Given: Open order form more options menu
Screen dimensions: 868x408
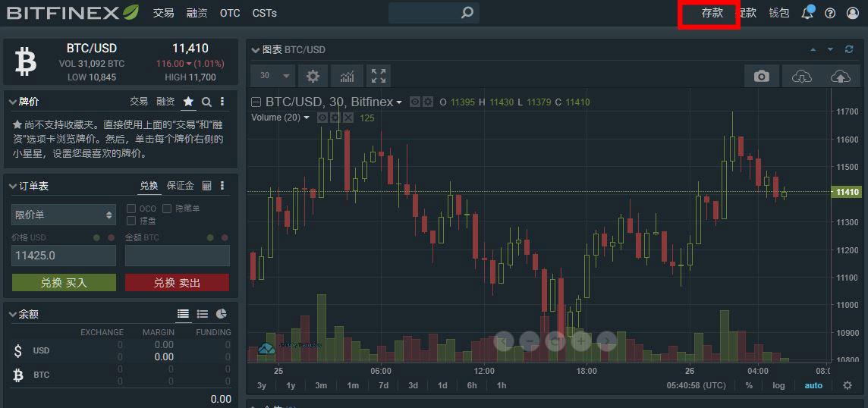Looking at the screenshot, I should click(222, 186).
